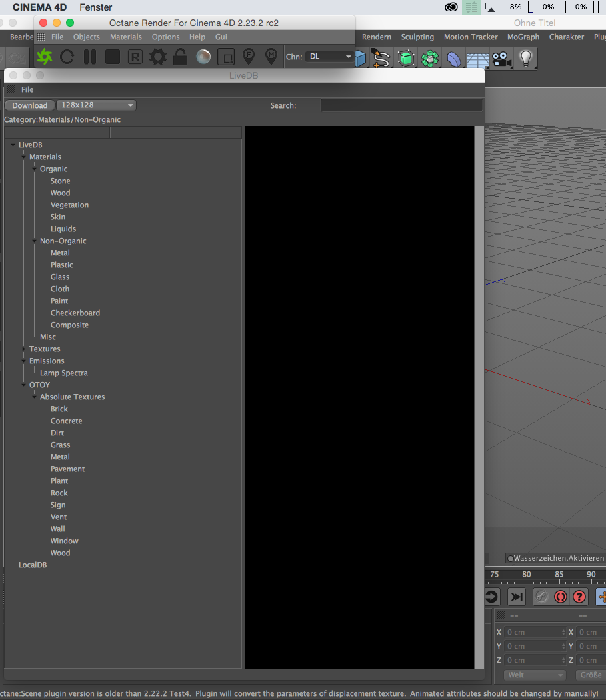Select Glass under Non-Organic

(60, 277)
